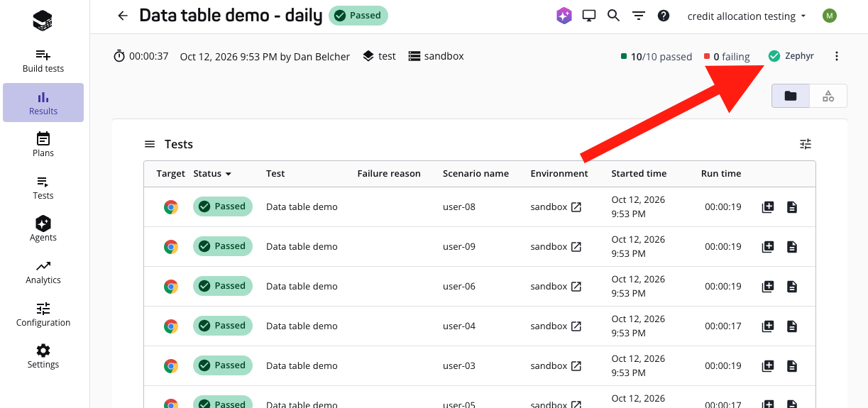Open document icon for user-06 row

(x=792, y=287)
